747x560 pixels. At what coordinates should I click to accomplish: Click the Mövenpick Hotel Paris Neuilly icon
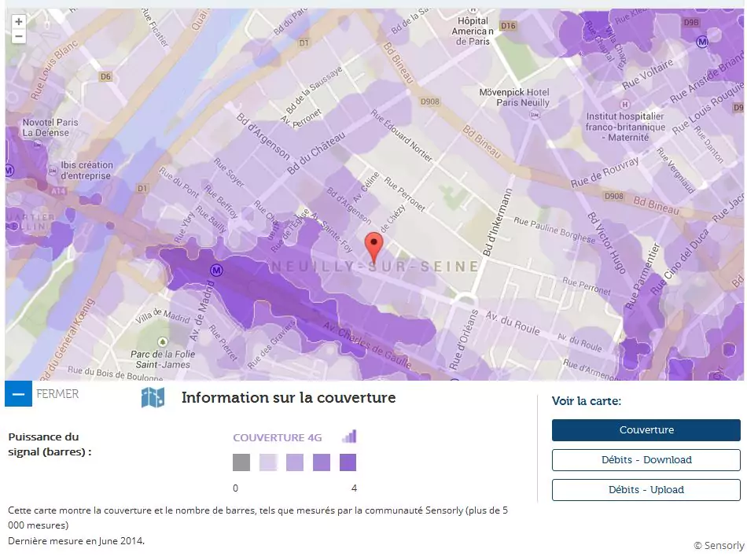(x=535, y=115)
